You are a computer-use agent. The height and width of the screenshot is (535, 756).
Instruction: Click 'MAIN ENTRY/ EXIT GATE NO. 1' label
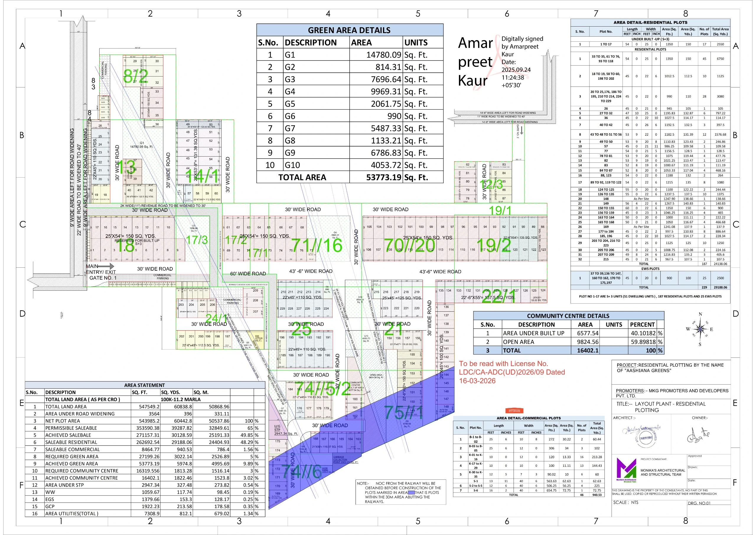pyautogui.click(x=101, y=272)
